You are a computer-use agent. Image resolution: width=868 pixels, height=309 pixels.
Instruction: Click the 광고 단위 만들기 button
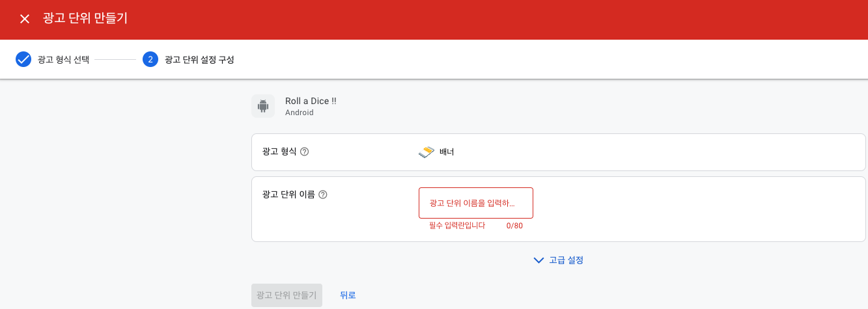pos(287,295)
